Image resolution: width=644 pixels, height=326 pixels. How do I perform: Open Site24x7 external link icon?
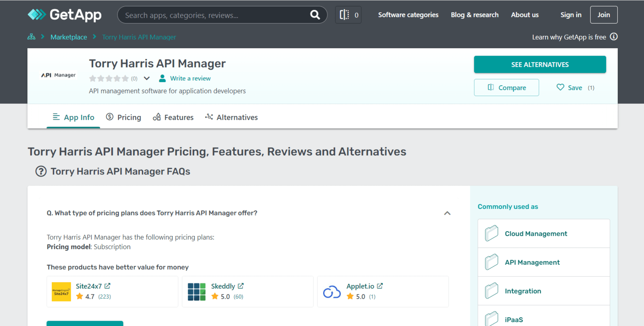108,286
